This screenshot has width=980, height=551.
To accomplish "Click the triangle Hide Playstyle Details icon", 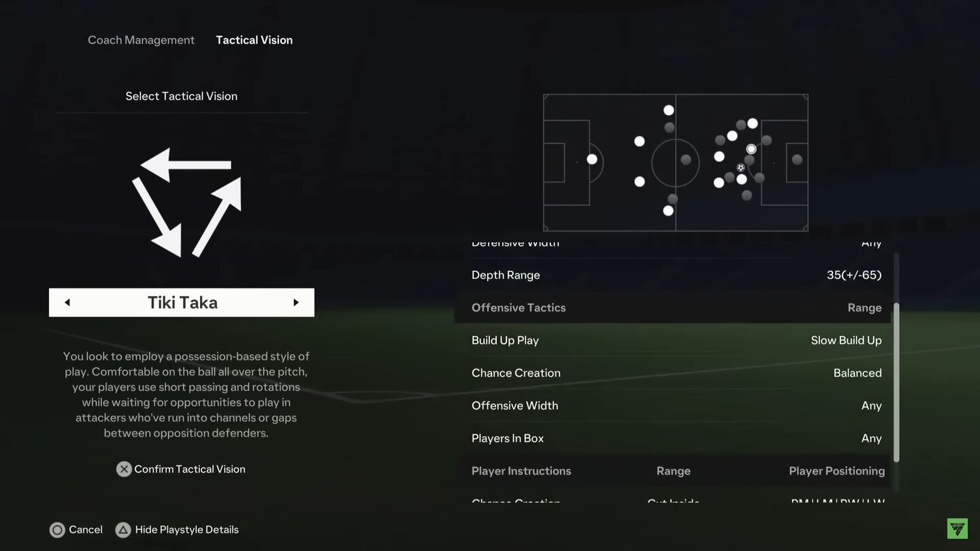I will (123, 530).
